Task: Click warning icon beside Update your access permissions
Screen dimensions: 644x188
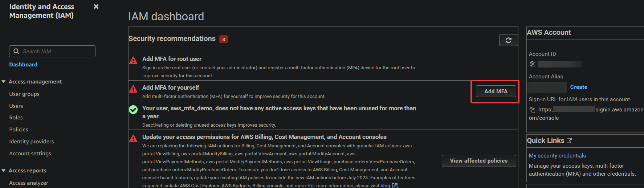Action: pos(133,138)
